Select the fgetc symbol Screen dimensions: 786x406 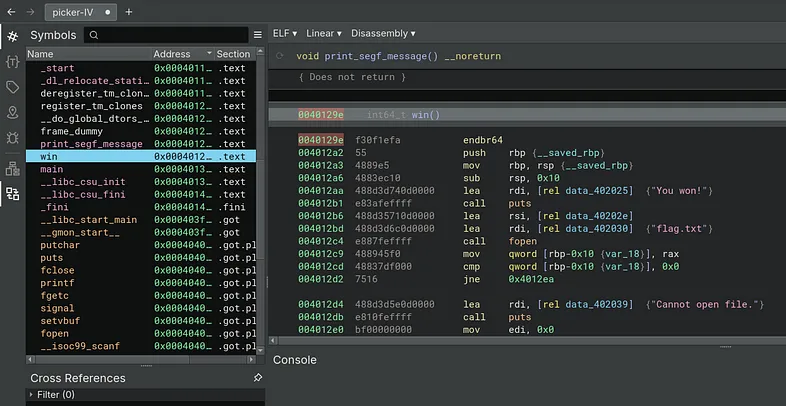(141, 296)
